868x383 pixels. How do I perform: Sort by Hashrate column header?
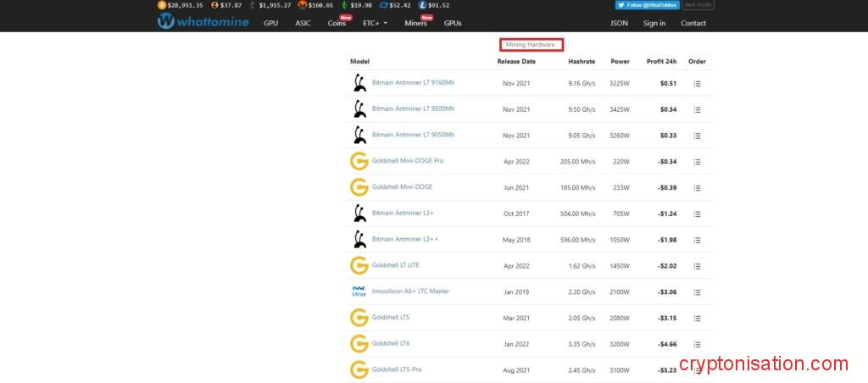click(581, 62)
